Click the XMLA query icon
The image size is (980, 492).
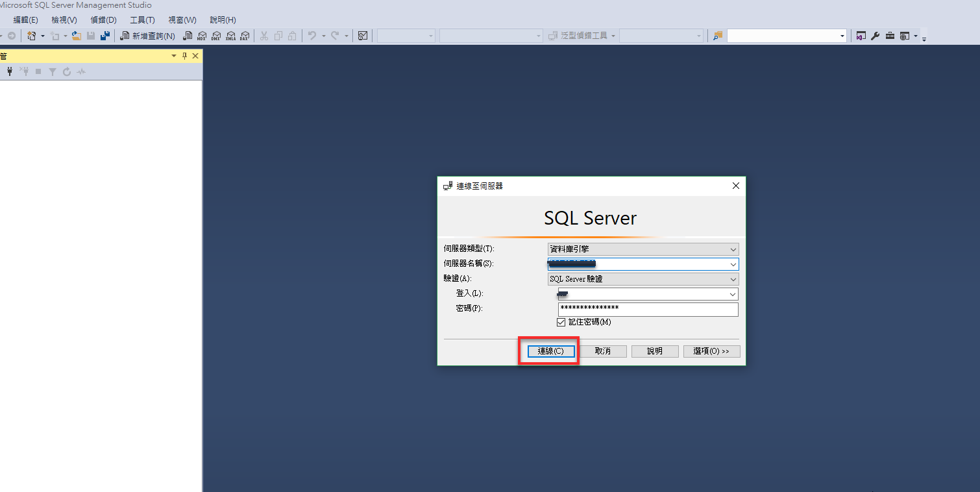[230, 36]
